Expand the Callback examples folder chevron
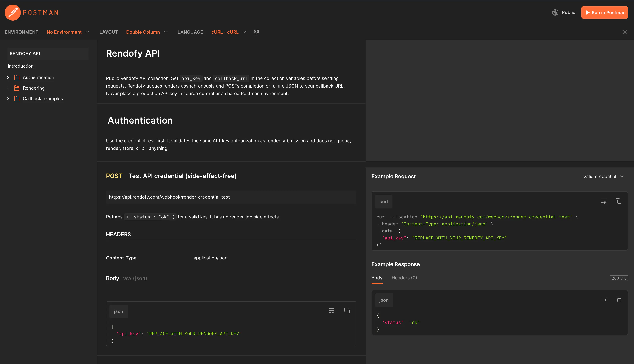Image resolution: width=634 pixels, height=364 pixels. pyautogui.click(x=8, y=99)
